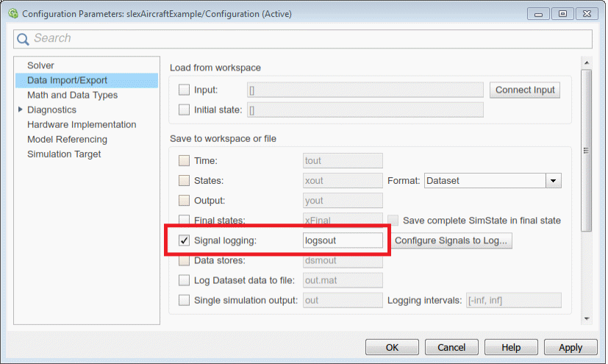Toggle the Data stores checkbox

coord(184,261)
